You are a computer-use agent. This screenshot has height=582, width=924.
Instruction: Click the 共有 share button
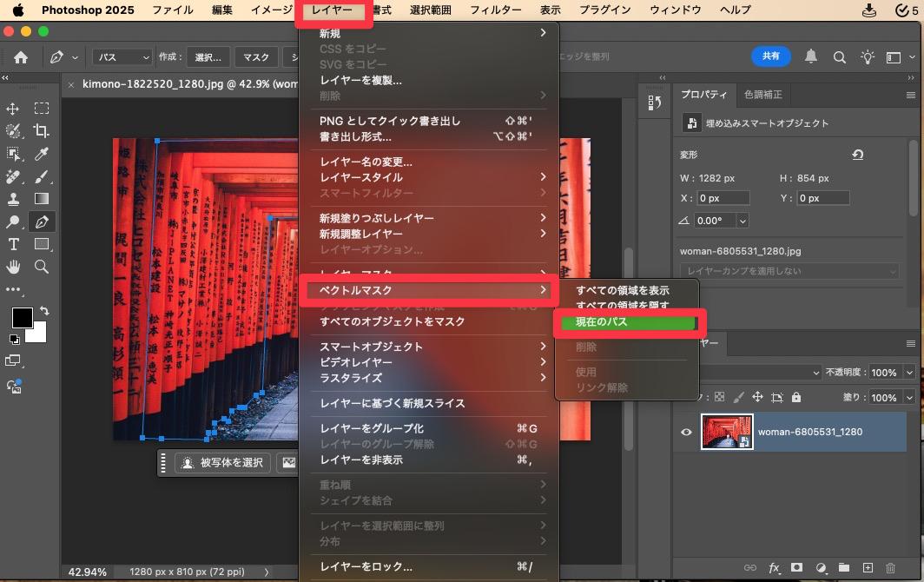click(x=771, y=56)
